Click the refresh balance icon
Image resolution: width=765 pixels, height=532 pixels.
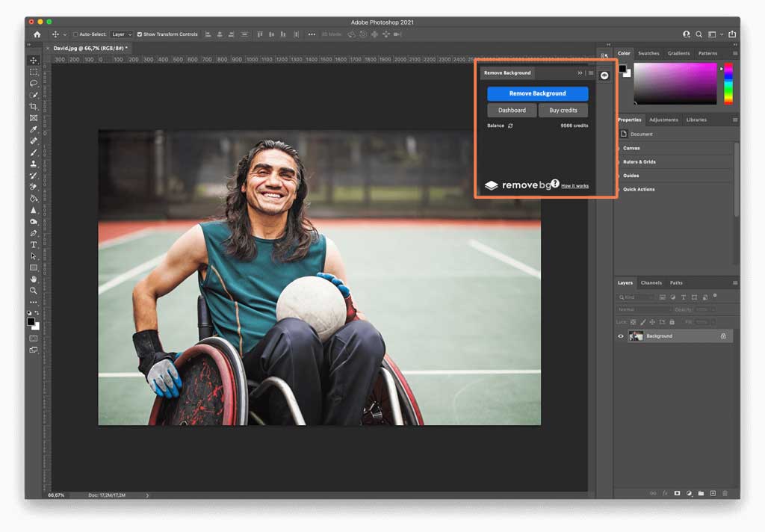coord(510,126)
